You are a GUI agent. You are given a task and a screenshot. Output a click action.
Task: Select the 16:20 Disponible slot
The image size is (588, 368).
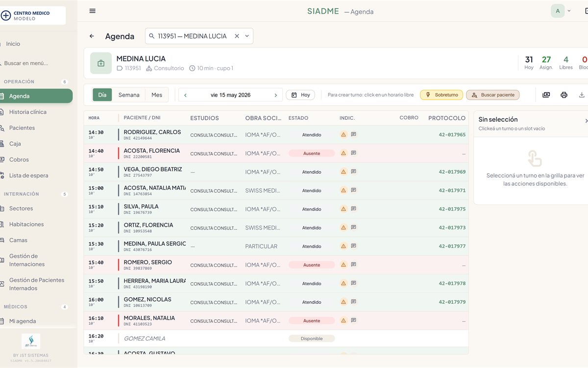276,339
